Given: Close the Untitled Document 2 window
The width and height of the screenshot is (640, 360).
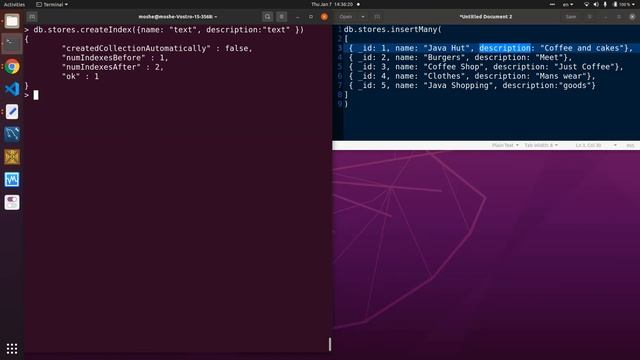Looking at the screenshot, I should click(x=632, y=17).
